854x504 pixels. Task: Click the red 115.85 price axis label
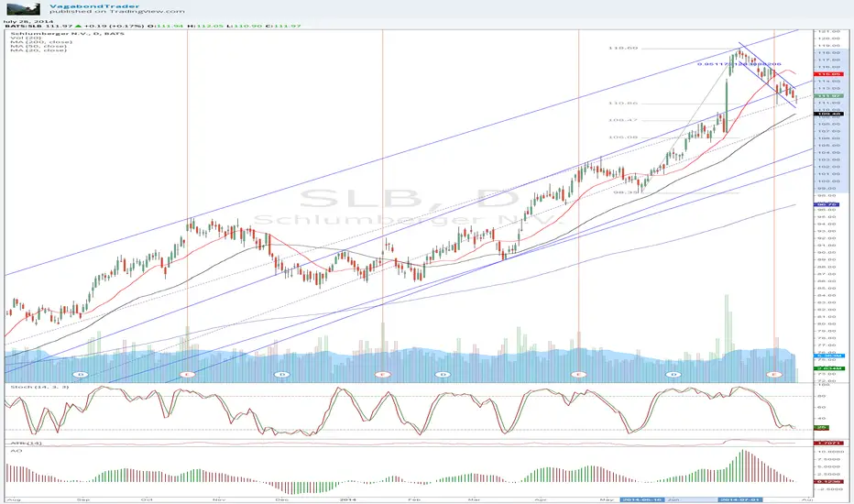click(827, 73)
